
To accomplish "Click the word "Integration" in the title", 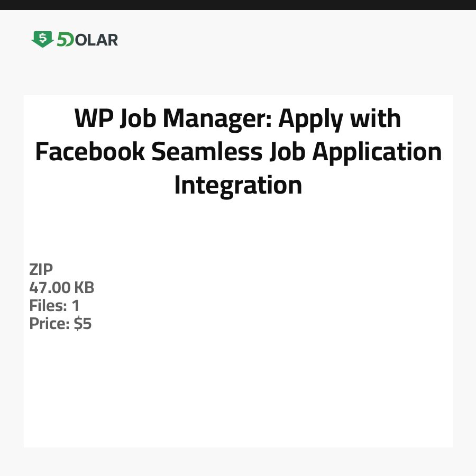I will (x=238, y=185).
